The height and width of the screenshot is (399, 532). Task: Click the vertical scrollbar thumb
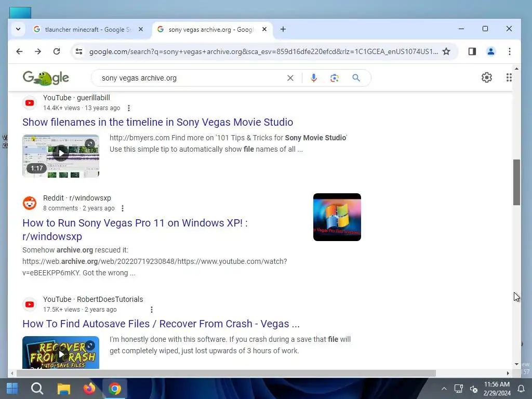(x=516, y=182)
